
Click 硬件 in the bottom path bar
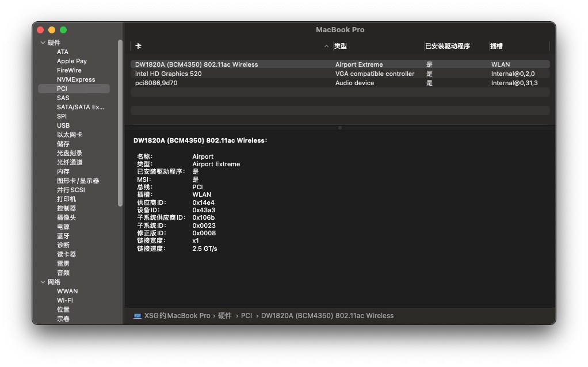pos(225,316)
